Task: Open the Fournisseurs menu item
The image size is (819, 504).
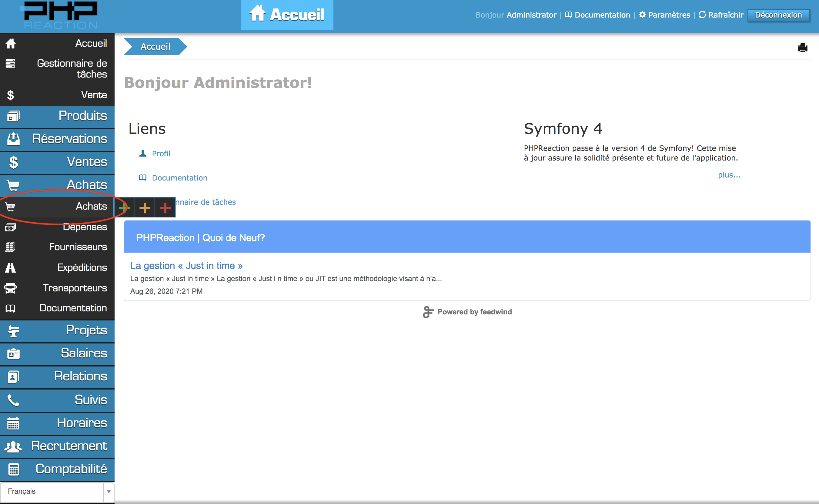Action: point(78,247)
